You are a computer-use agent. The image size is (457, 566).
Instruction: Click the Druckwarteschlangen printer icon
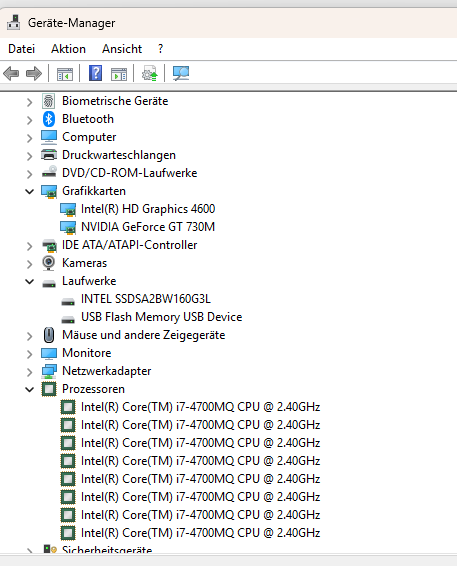[x=49, y=155]
